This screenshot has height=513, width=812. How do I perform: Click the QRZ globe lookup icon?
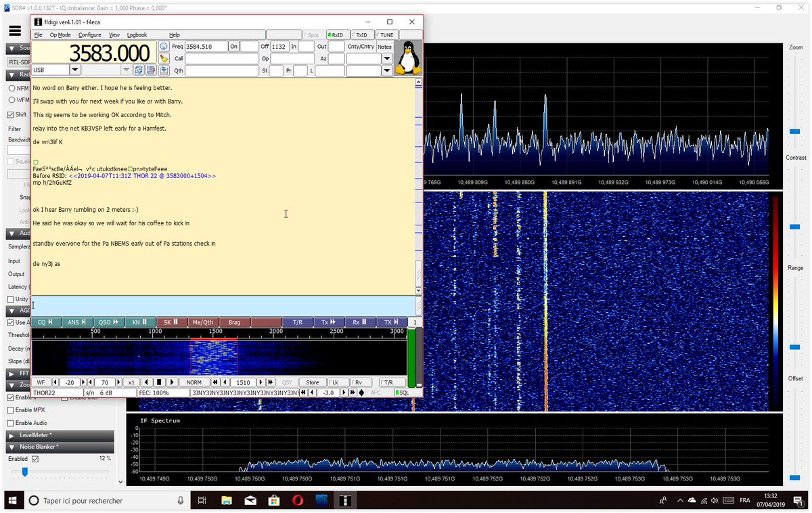click(x=164, y=47)
